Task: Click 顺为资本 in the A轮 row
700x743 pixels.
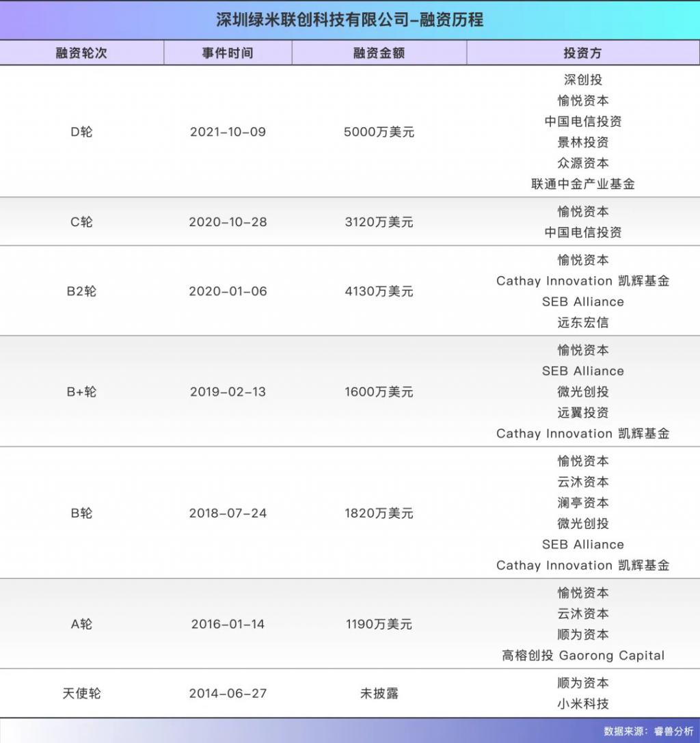Action: pos(582,634)
